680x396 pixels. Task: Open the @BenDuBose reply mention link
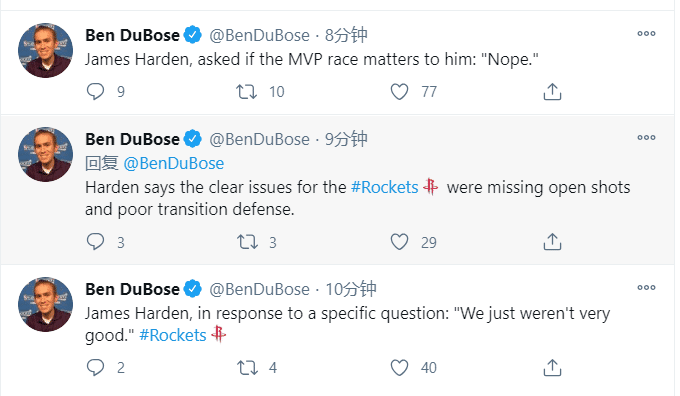click(x=173, y=164)
